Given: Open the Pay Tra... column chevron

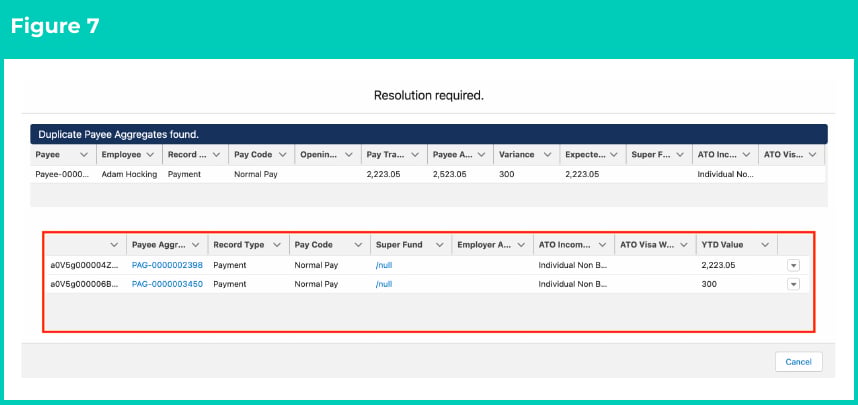Looking at the screenshot, I should pyautogui.click(x=415, y=155).
